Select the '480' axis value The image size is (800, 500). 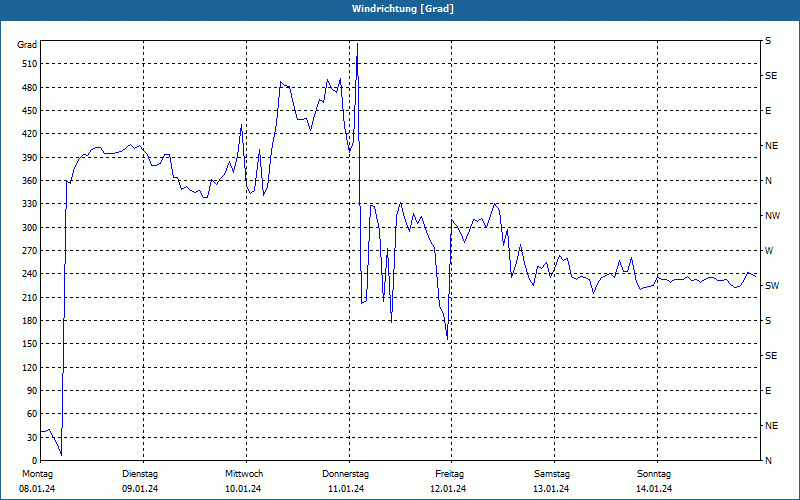[x=29, y=88]
